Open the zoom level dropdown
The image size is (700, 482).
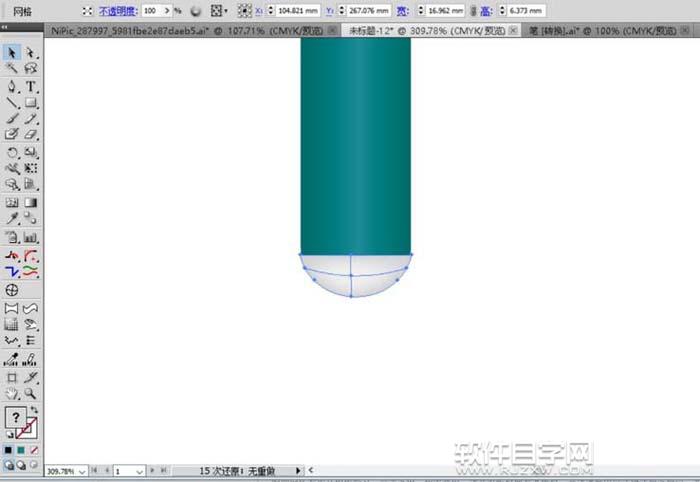pyautogui.click(x=81, y=470)
